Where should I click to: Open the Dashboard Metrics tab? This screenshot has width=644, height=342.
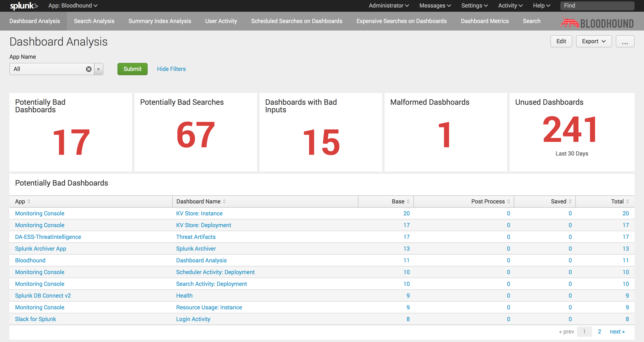pos(485,21)
